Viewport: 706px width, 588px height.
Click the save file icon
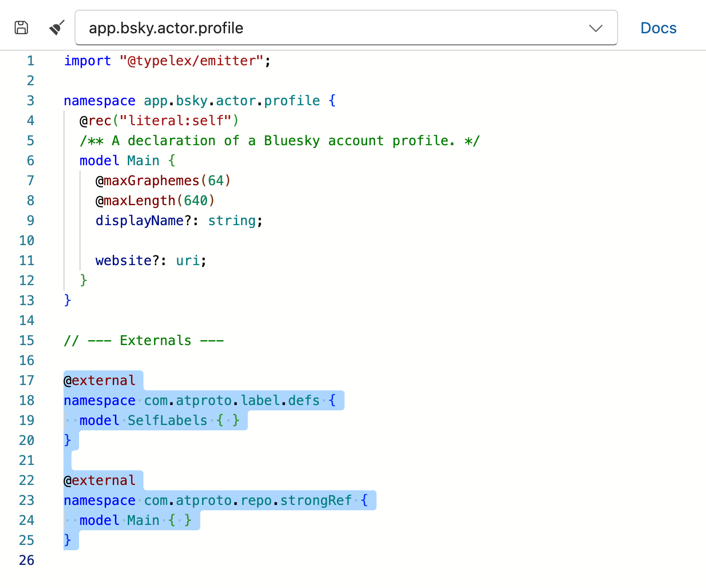(x=21, y=28)
